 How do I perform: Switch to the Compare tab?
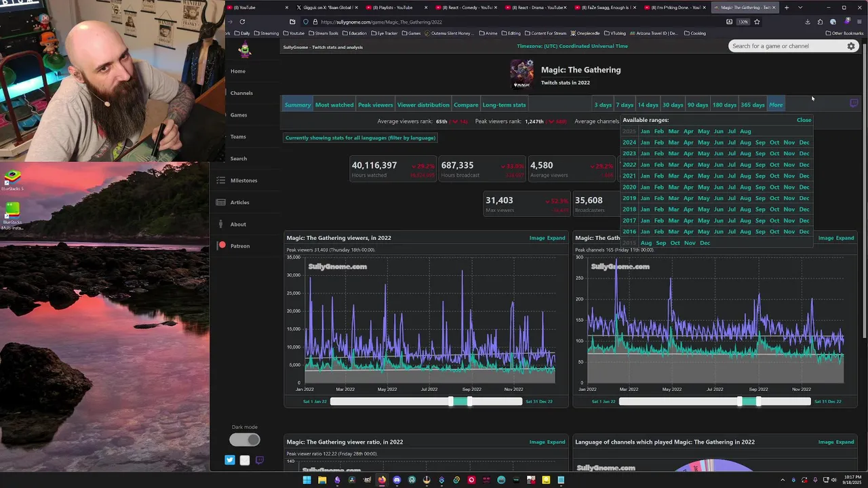(466, 105)
